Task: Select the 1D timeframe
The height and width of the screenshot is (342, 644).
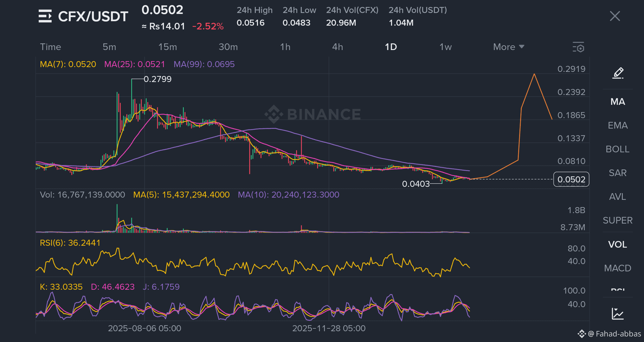Action: pyautogui.click(x=391, y=47)
